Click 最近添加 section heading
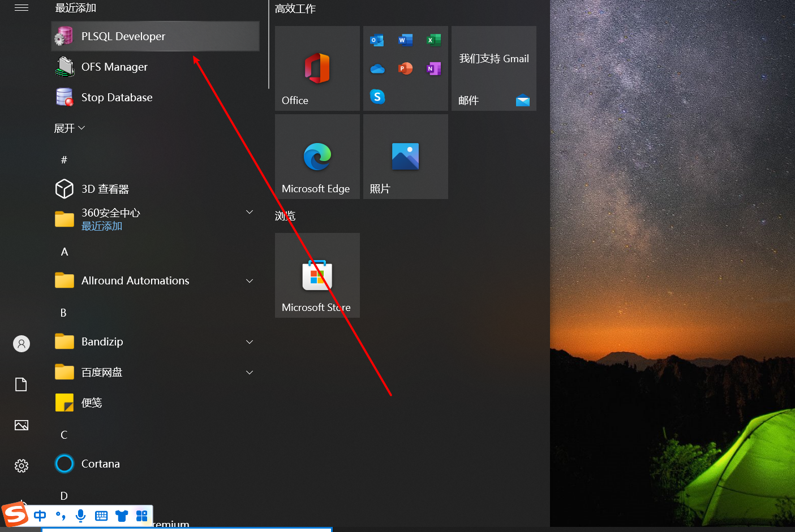795x532 pixels. [x=76, y=8]
